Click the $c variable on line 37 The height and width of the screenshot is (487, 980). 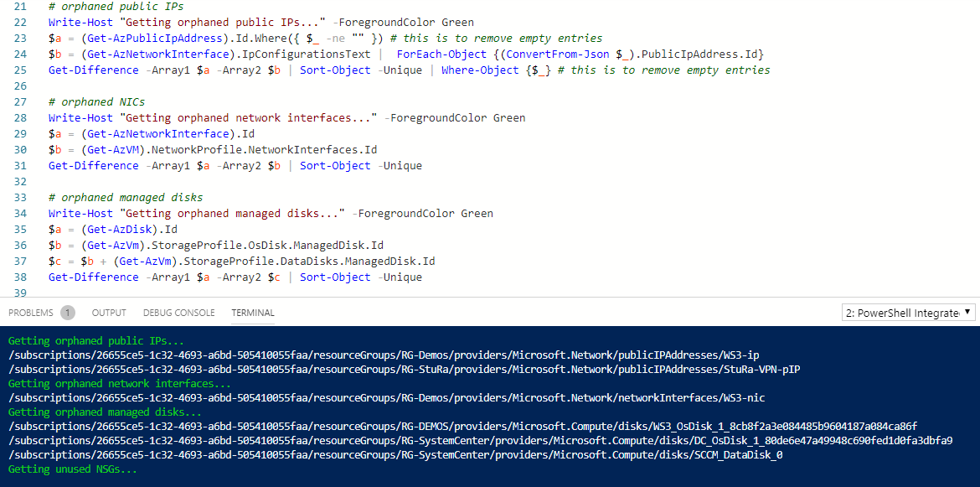click(x=54, y=262)
